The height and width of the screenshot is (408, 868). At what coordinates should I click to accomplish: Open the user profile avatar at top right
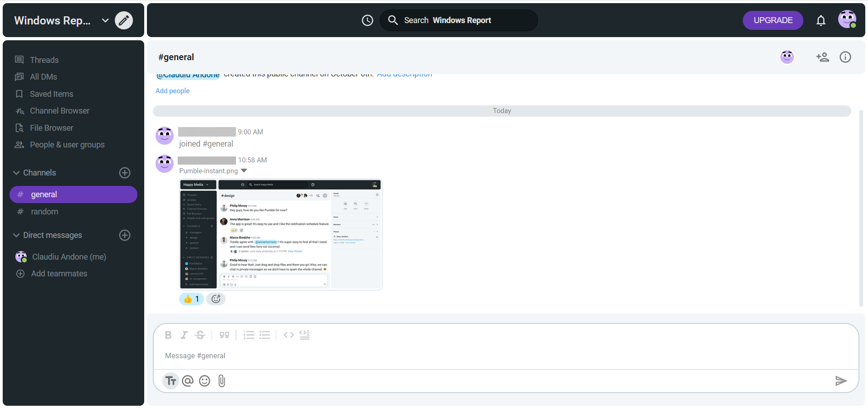click(x=847, y=19)
